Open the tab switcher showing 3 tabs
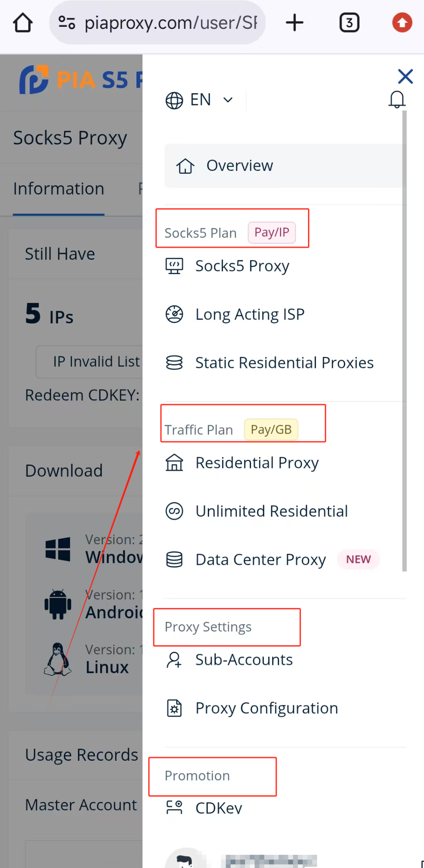 (x=349, y=23)
